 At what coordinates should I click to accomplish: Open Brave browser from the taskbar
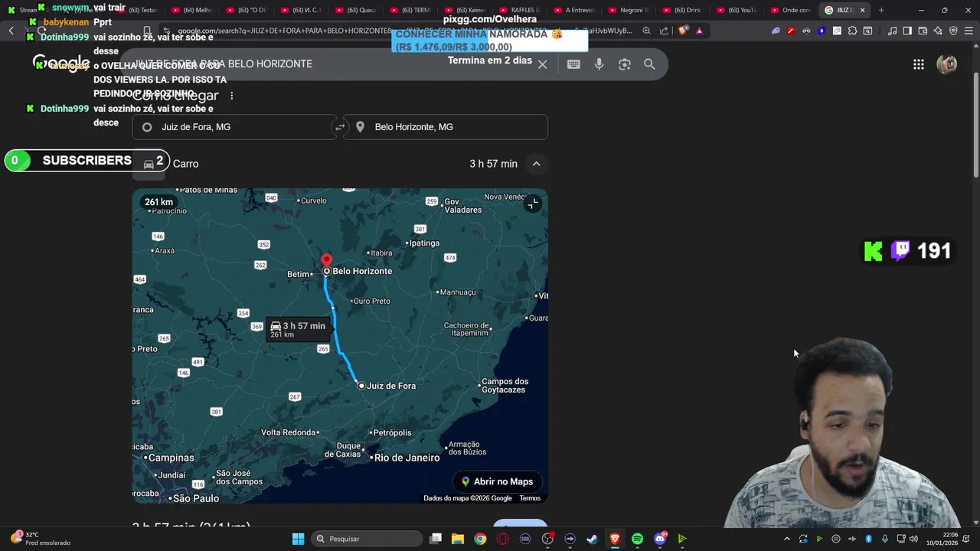[x=615, y=539]
